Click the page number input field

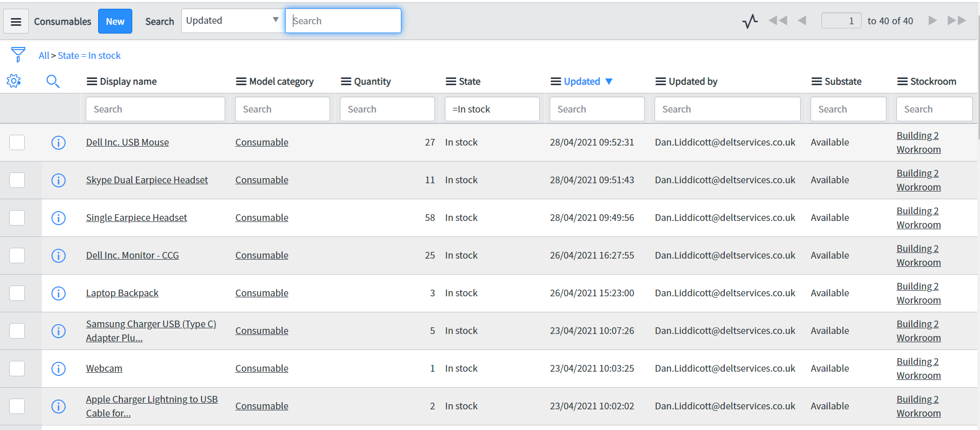tap(842, 21)
